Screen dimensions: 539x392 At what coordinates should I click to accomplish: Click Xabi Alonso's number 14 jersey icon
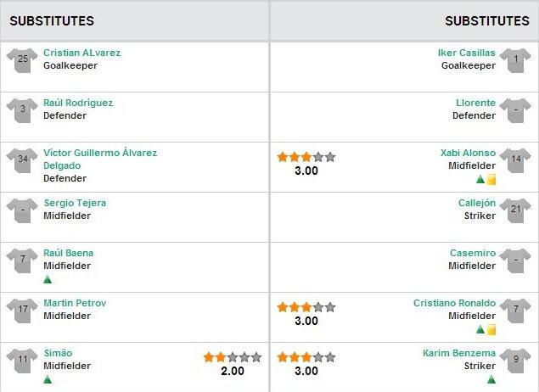[x=515, y=161]
